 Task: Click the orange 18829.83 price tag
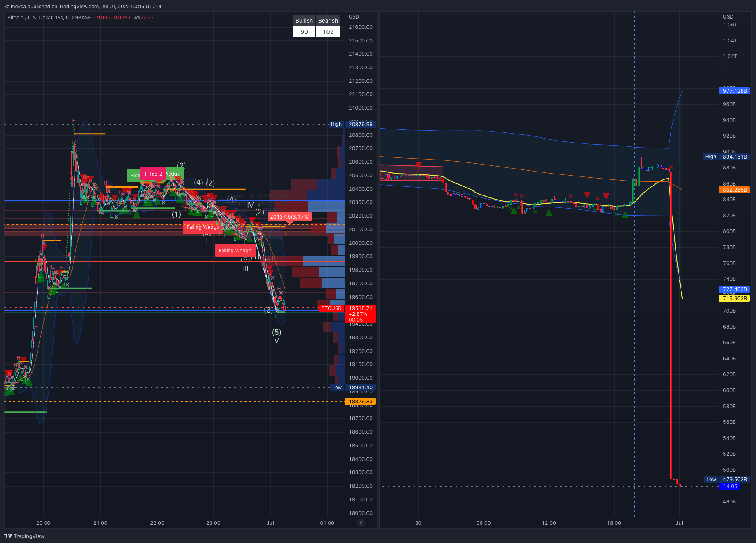360,402
